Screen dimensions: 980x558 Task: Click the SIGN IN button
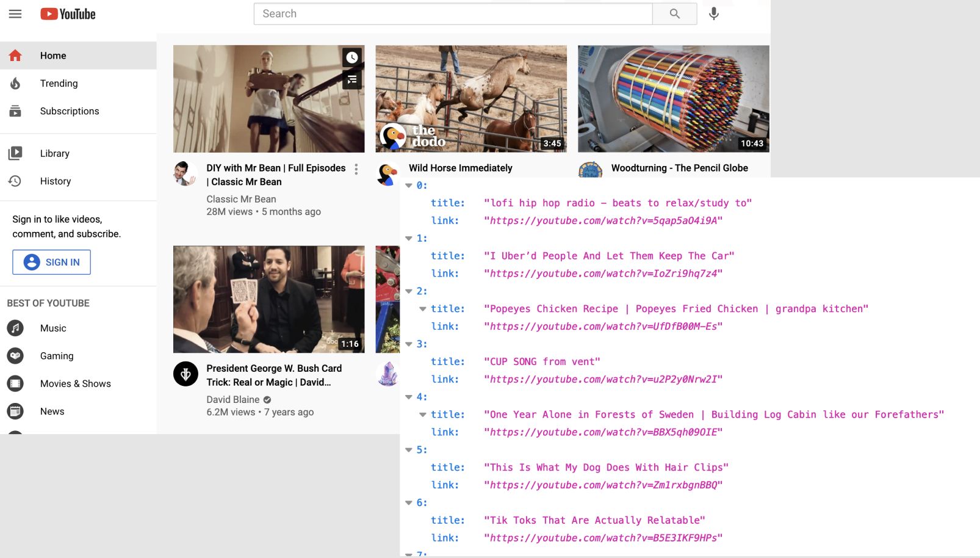[51, 262]
